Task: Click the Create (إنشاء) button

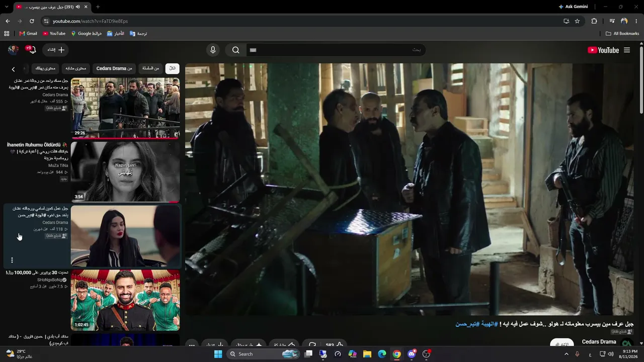Action: pyautogui.click(x=56, y=50)
